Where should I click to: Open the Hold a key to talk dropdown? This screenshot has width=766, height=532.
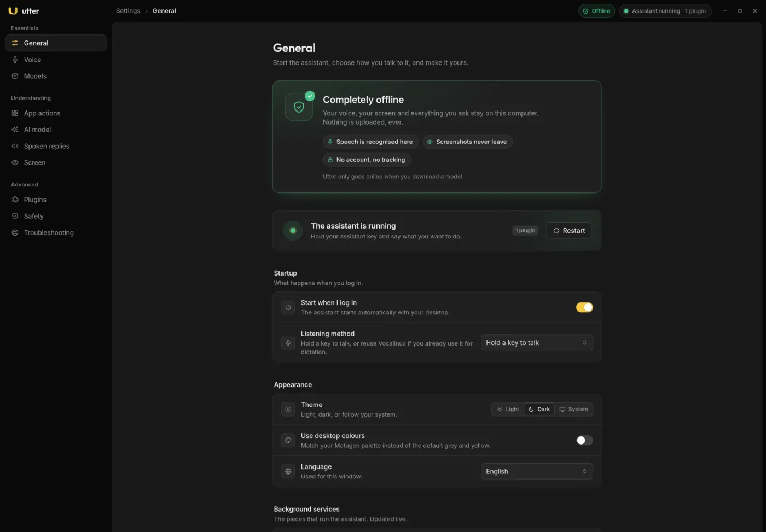pyautogui.click(x=537, y=343)
